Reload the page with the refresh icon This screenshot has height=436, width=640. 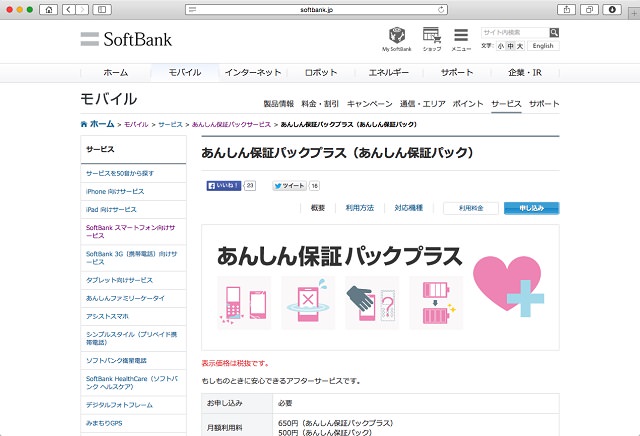[441, 9]
